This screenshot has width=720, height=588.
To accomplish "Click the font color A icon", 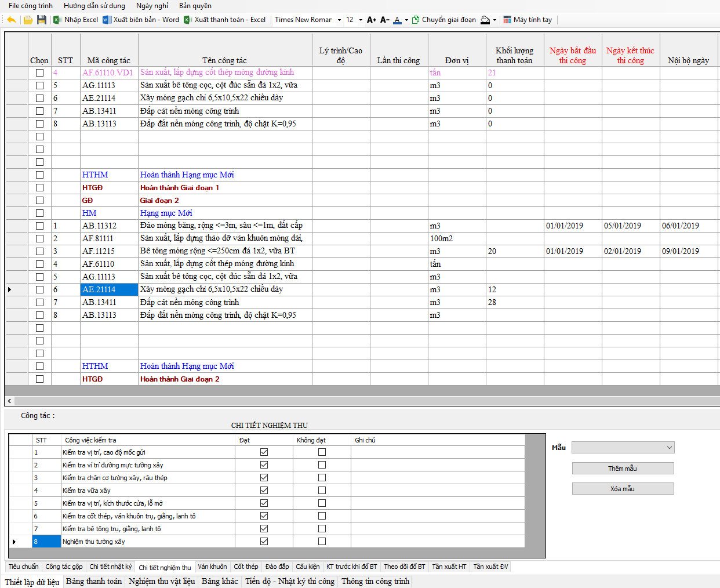I will pyautogui.click(x=397, y=20).
